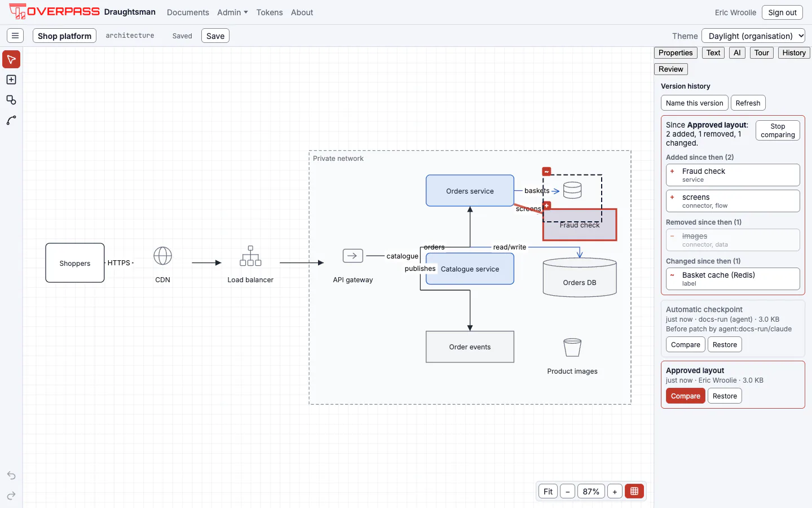Viewport: 812px width, 508px height.
Task: Select Fraud check in the added list
Action: [733, 175]
